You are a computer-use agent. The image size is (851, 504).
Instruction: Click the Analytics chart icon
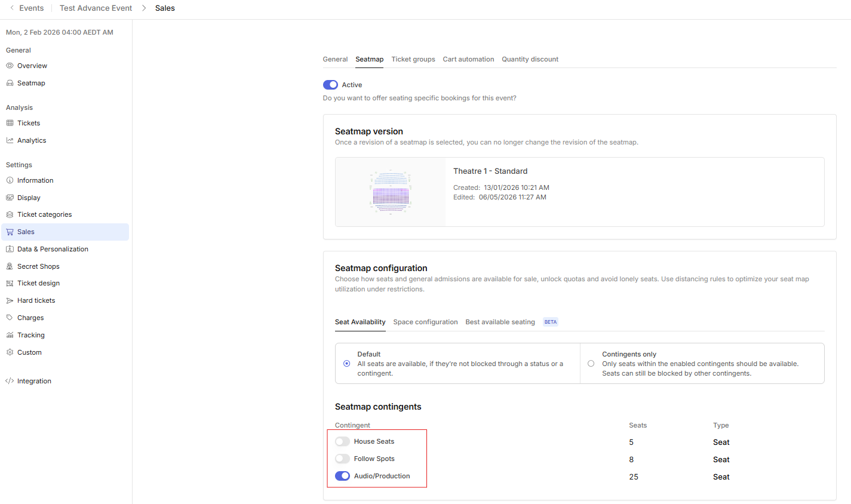[10, 140]
